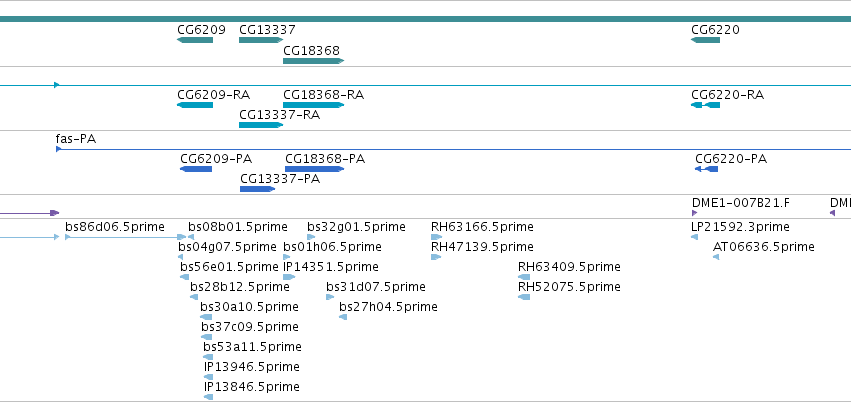Select the RH52075.5prime EST marker
Viewport: 851px width, 402px height.
[x=524, y=297]
